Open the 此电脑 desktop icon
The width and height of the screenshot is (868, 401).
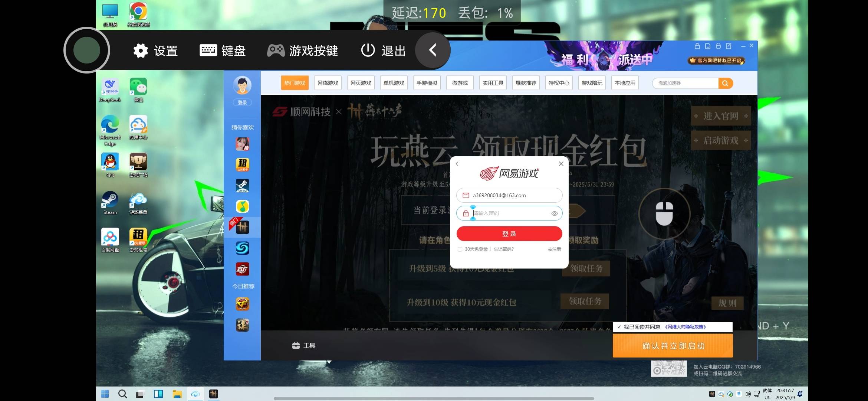(x=110, y=15)
